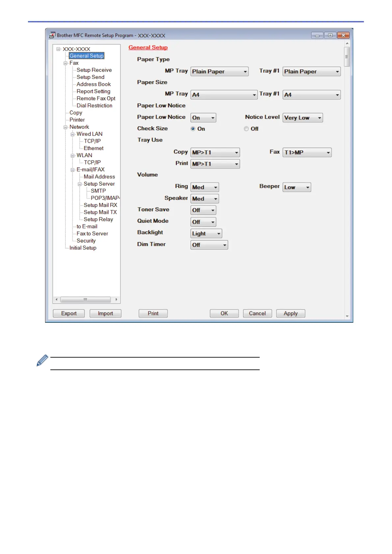Image resolution: width=392 pixels, height=554 pixels.
Task: Collapse the XXX-XXXX root tree node
Action: pyautogui.click(x=58, y=49)
